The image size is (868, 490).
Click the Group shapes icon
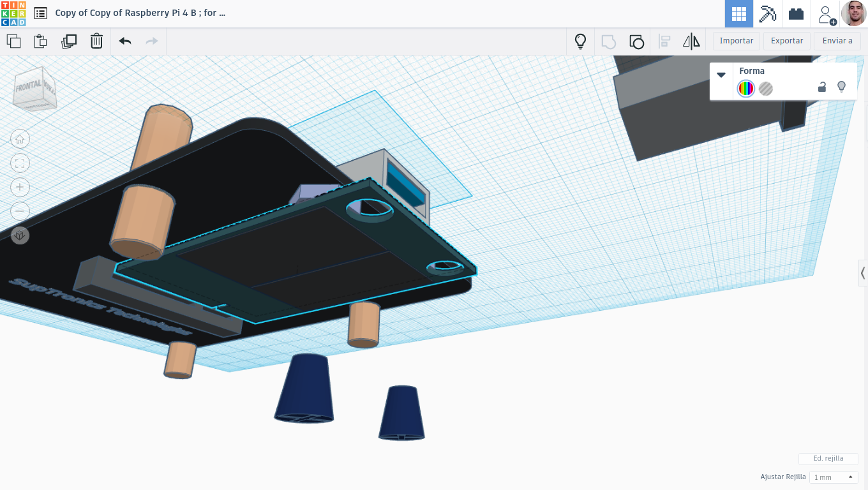[x=609, y=41]
